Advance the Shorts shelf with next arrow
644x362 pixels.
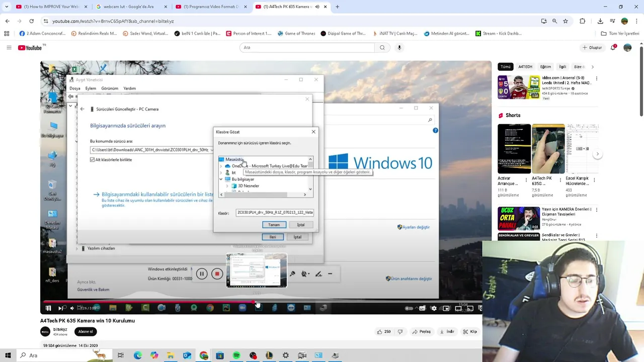click(x=597, y=154)
